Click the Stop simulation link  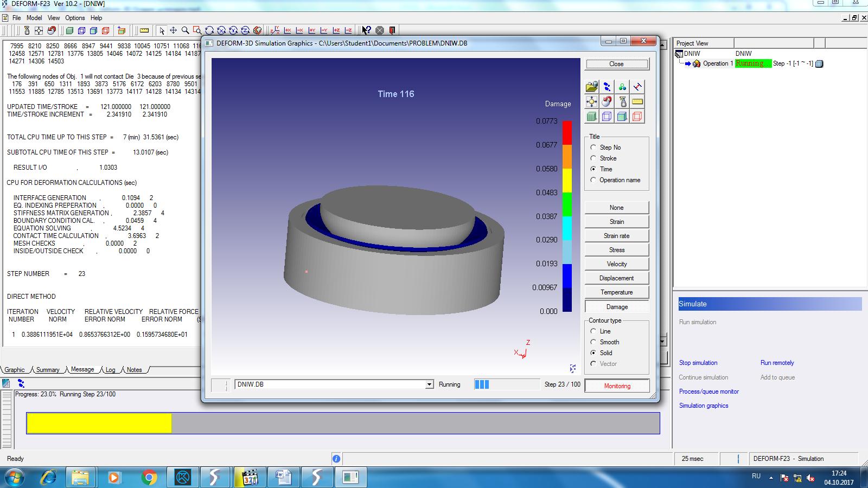(x=698, y=363)
